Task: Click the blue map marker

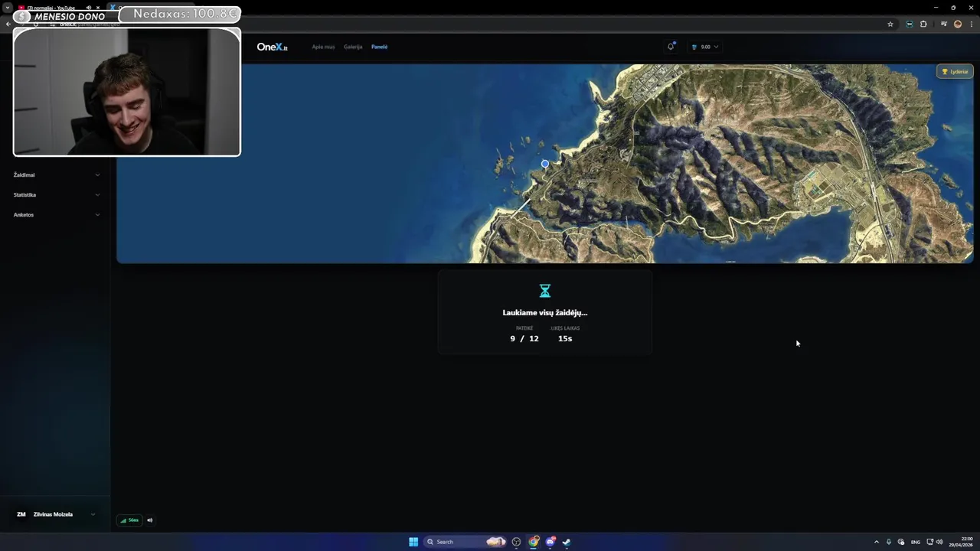Action: tap(545, 164)
